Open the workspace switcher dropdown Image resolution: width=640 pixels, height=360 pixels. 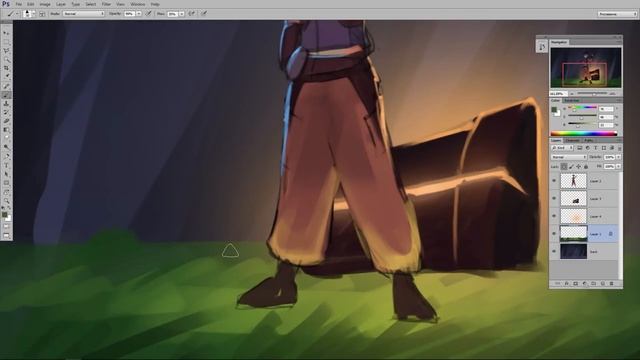tap(617, 13)
